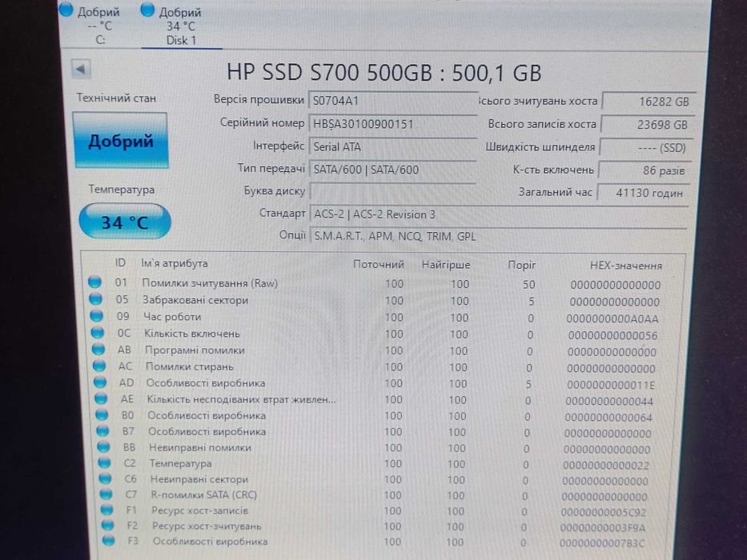Image resolution: width=747 pixels, height=560 pixels.
Task: Click the ID column header
Action: point(120,263)
